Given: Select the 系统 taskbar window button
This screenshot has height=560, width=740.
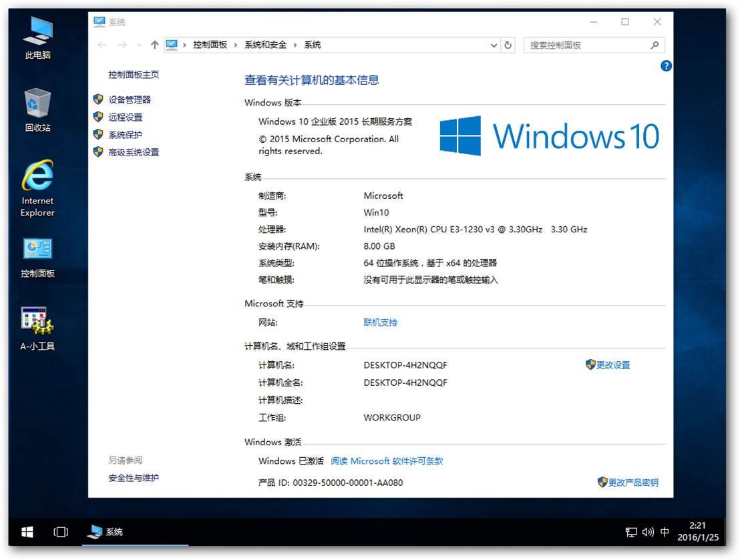Looking at the screenshot, I should (x=135, y=532).
